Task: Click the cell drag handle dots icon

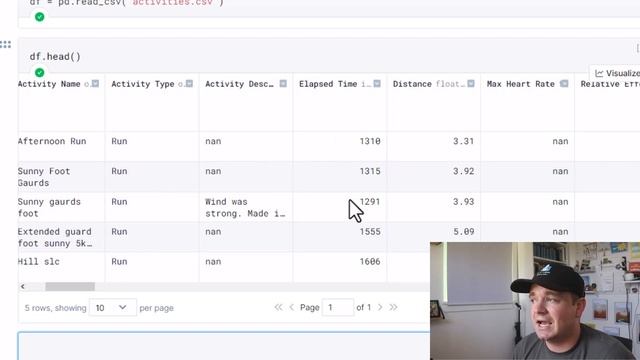Action: pos(5,44)
